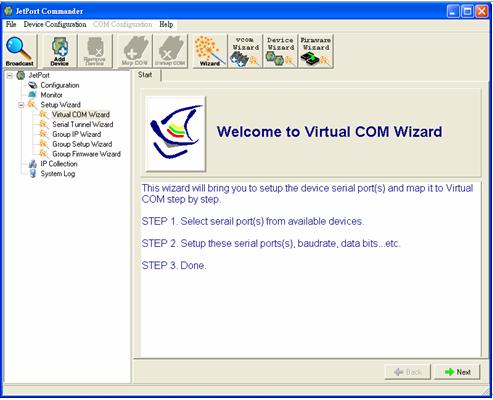This screenshot has height=400, width=493.
Task: Select IP Collection in the tree
Action: [x=59, y=164]
